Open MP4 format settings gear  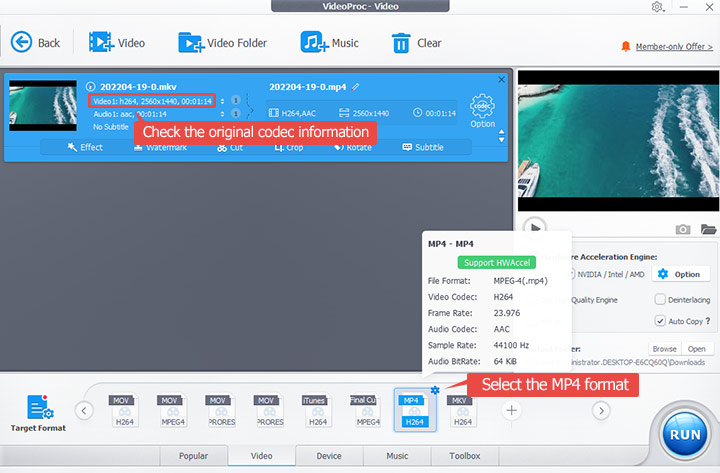(x=435, y=390)
